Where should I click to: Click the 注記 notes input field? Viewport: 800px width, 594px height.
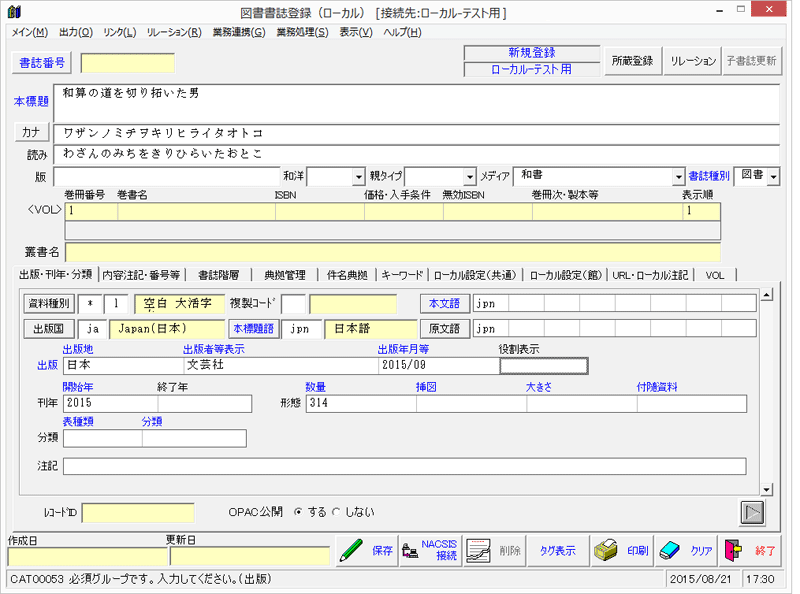click(x=405, y=466)
